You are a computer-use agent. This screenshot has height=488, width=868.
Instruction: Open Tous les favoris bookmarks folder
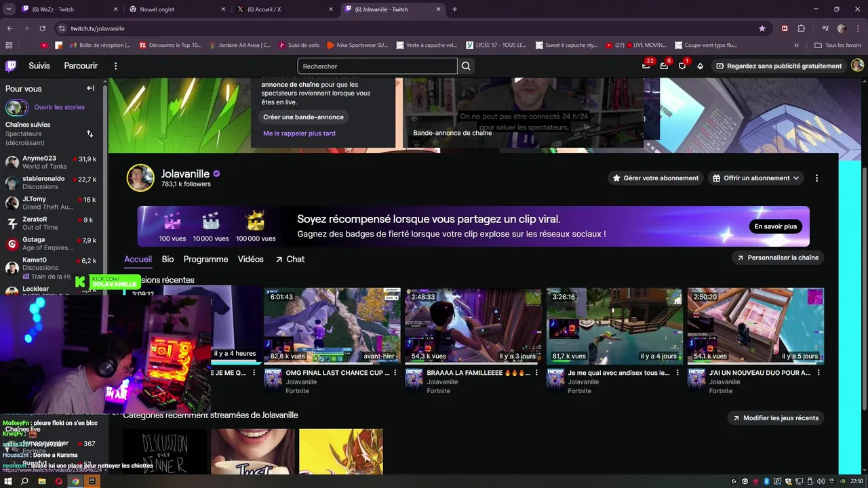(837, 45)
